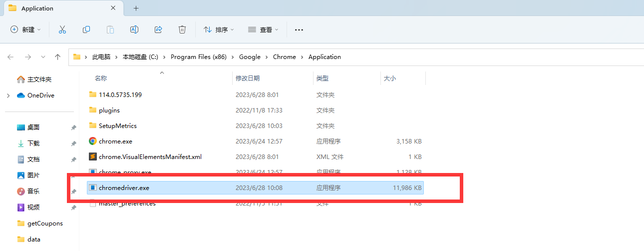Close the Application tab

(x=114, y=8)
